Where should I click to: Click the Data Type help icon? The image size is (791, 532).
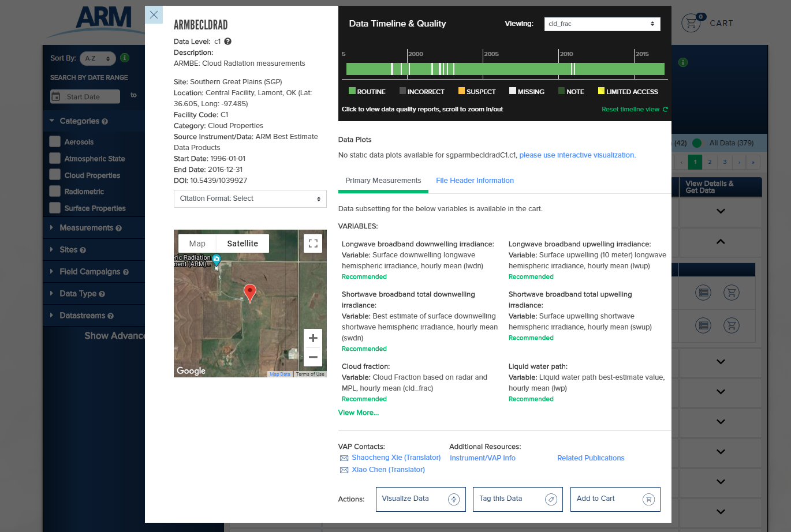102,294
